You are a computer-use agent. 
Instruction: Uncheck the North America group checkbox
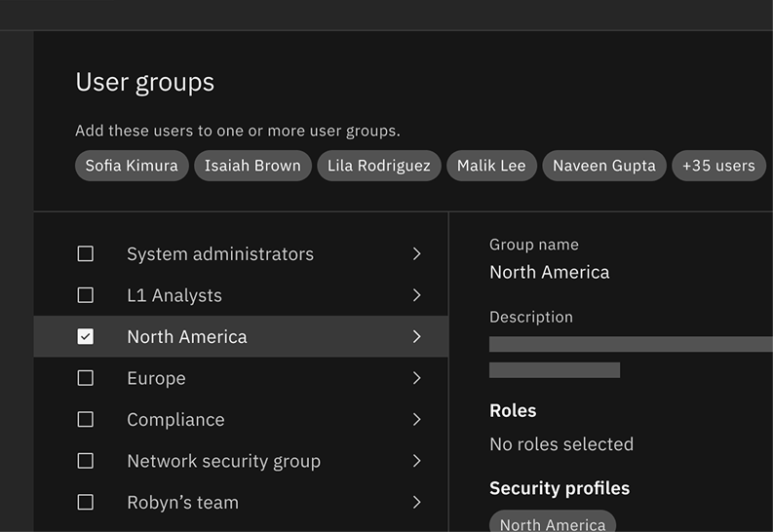(x=86, y=337)
